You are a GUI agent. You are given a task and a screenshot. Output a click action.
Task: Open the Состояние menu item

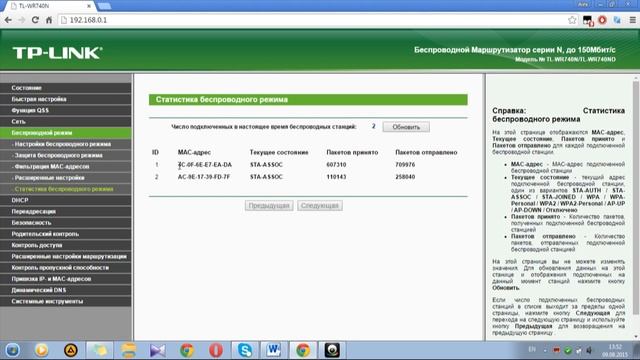click(66, 88)
